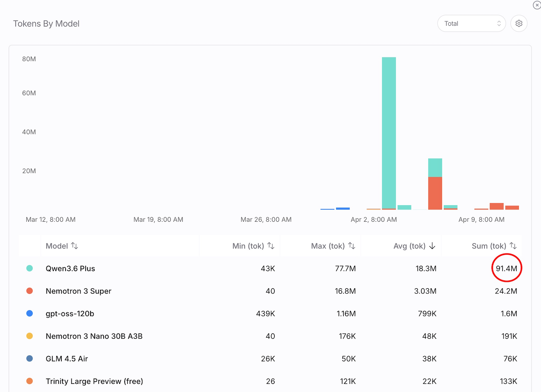Click the Sum (tok) header label
The height and width of the screenshot is (392, 541).
(489, 246)
